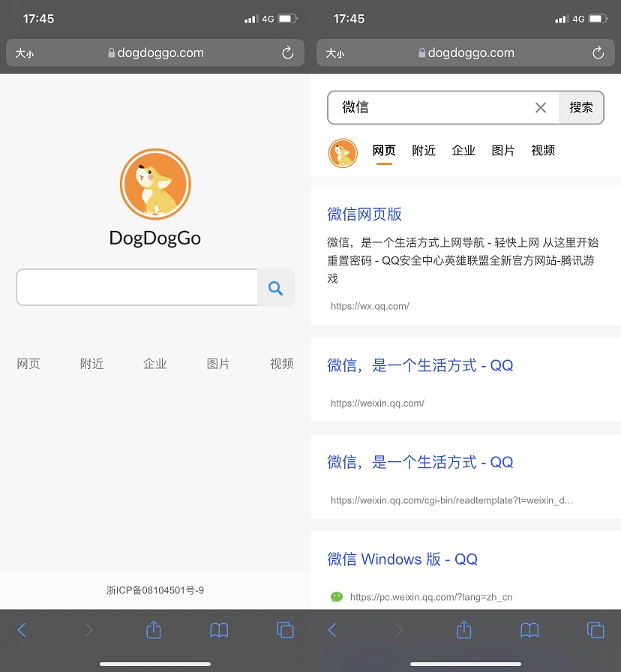Open the share sheet in the right phone's toolbar
621x672 pixels.
(x=463, y=629)
